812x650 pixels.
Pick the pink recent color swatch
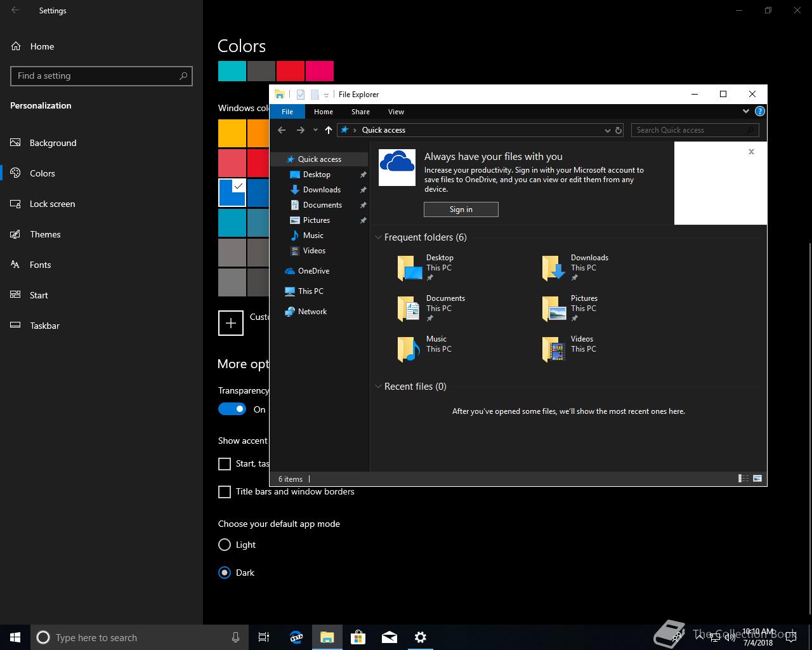pyautogui.click(x=320, y=71)
